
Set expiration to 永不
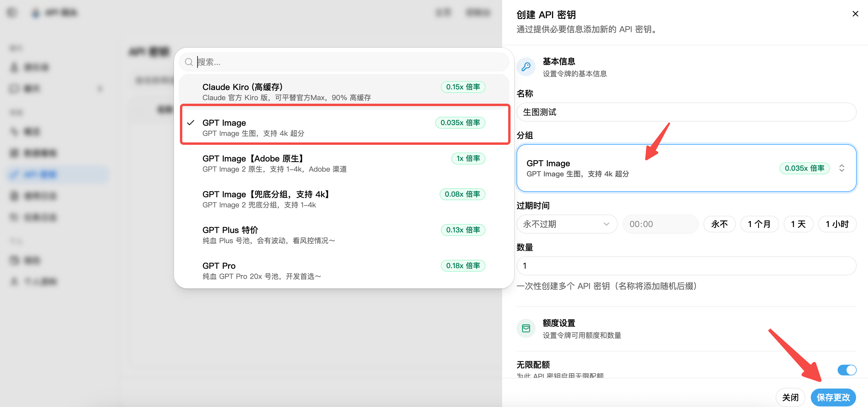click(719, 224)
